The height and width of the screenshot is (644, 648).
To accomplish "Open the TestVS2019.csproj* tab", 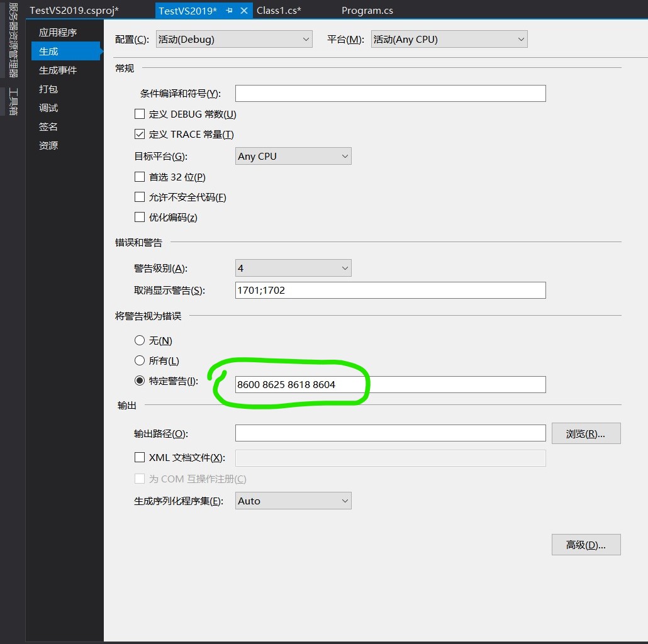I will point(74,11).
